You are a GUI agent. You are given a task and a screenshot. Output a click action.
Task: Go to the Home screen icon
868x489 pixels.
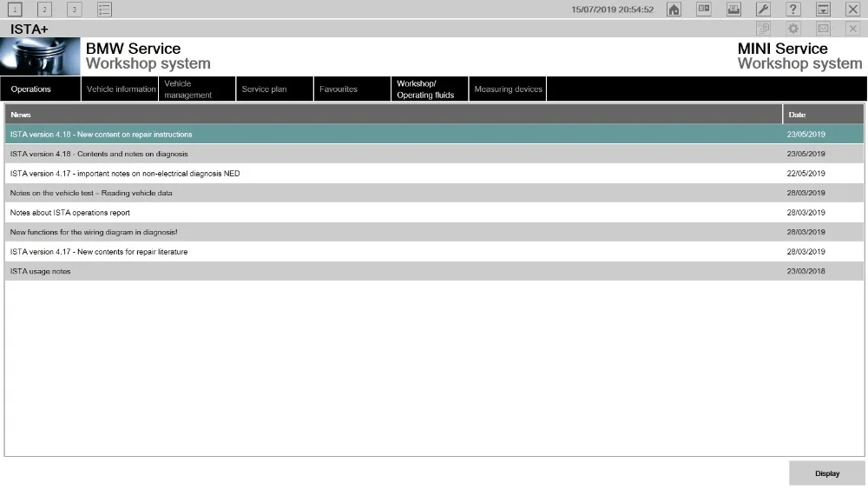tap(674, 10)
